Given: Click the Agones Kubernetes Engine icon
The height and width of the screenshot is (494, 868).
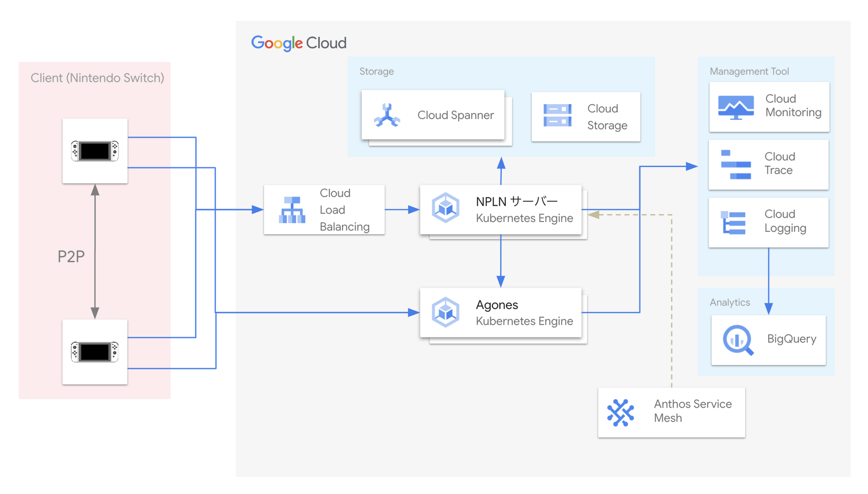Looking at the screenshot, I should pyautogui.click(x=445, y=312).
